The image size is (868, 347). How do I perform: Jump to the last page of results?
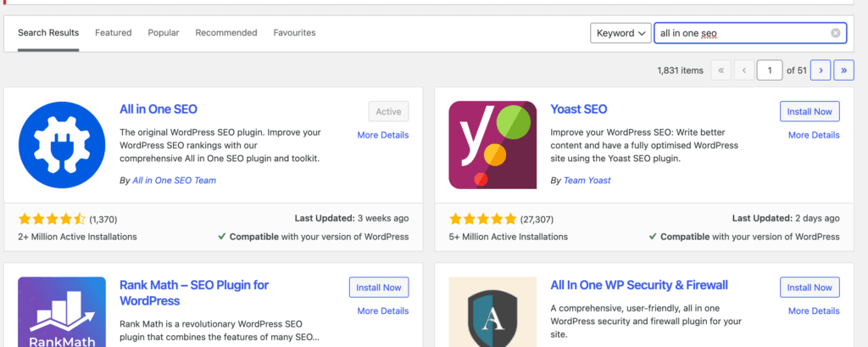click(843, 70)
